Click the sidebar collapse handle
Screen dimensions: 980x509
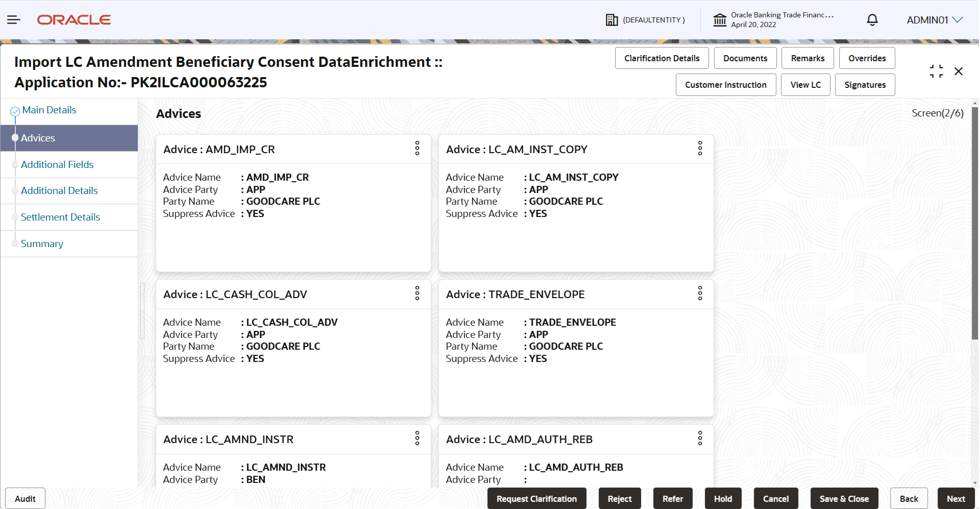click(x=142, y=311)
